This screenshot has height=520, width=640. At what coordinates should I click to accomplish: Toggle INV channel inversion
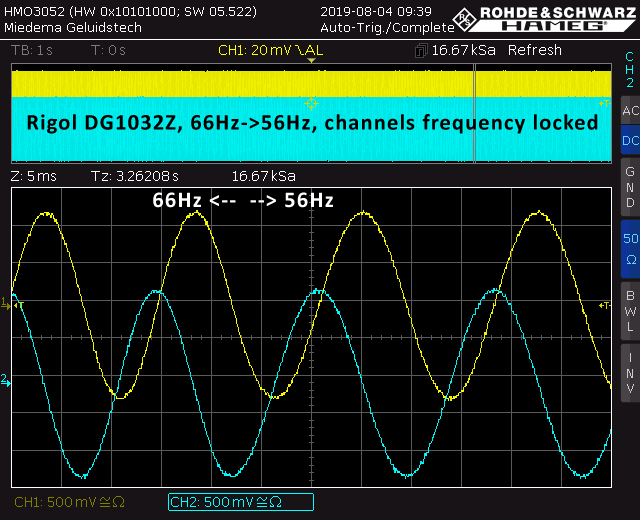point(631,373)
